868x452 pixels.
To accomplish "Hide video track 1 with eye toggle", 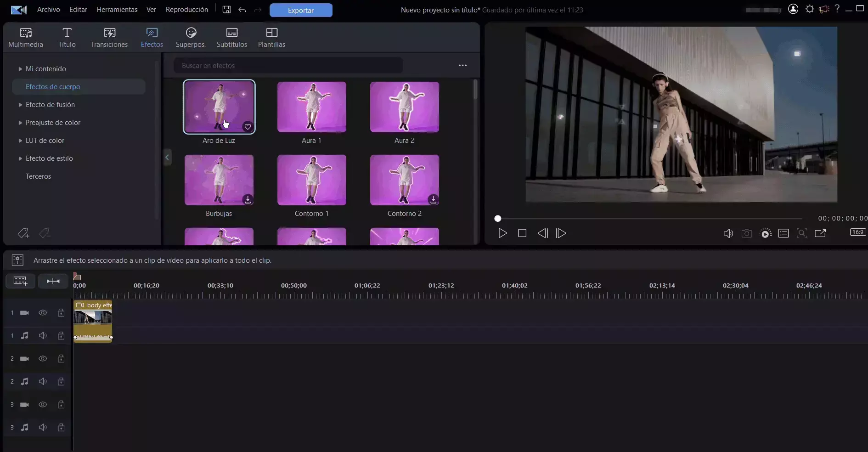I will 43,313.
